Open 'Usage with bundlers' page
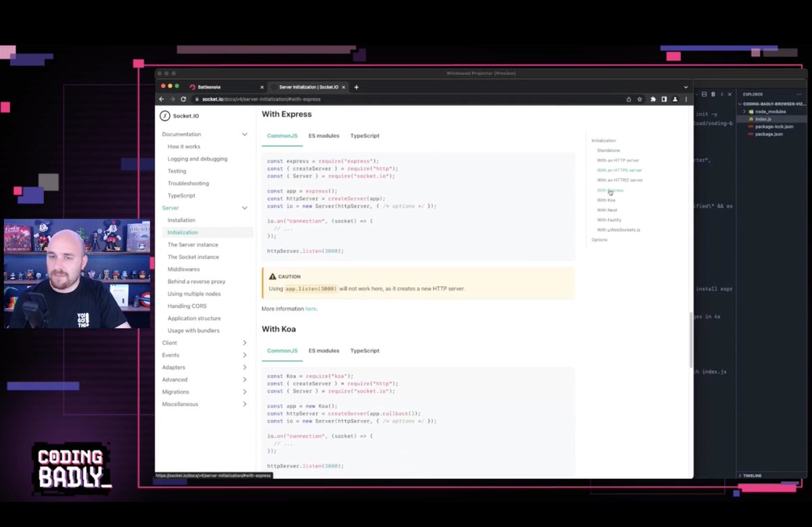Image resolution: width=812 pixels, height=527 pixels. (x=194, y=331)
